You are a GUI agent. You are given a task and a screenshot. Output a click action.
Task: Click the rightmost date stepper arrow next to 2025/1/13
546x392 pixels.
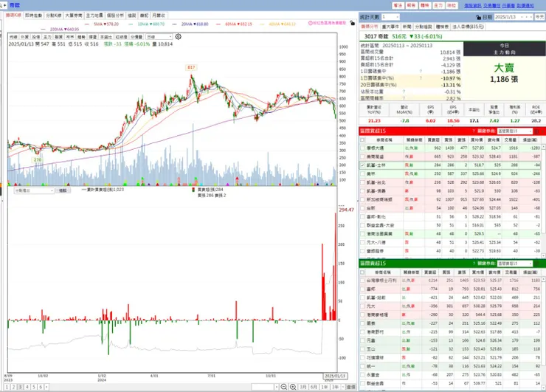pos(531,17)
